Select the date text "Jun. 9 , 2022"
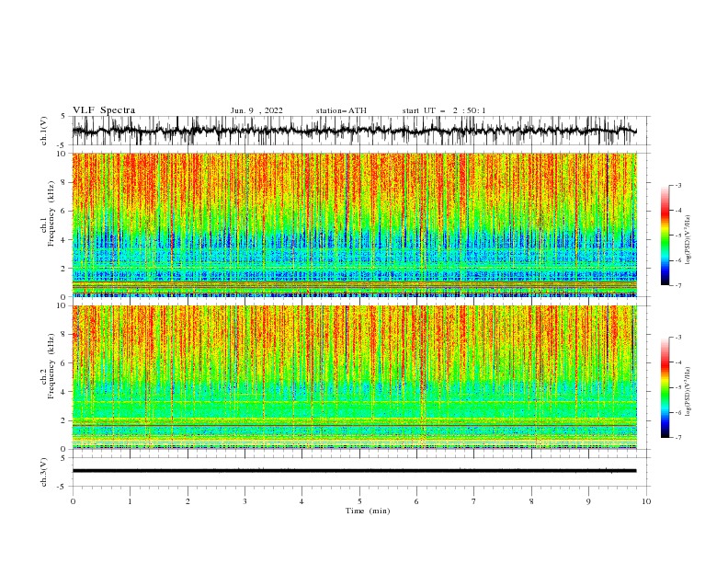This screenshot has height=563, width=728. (256, 110)
